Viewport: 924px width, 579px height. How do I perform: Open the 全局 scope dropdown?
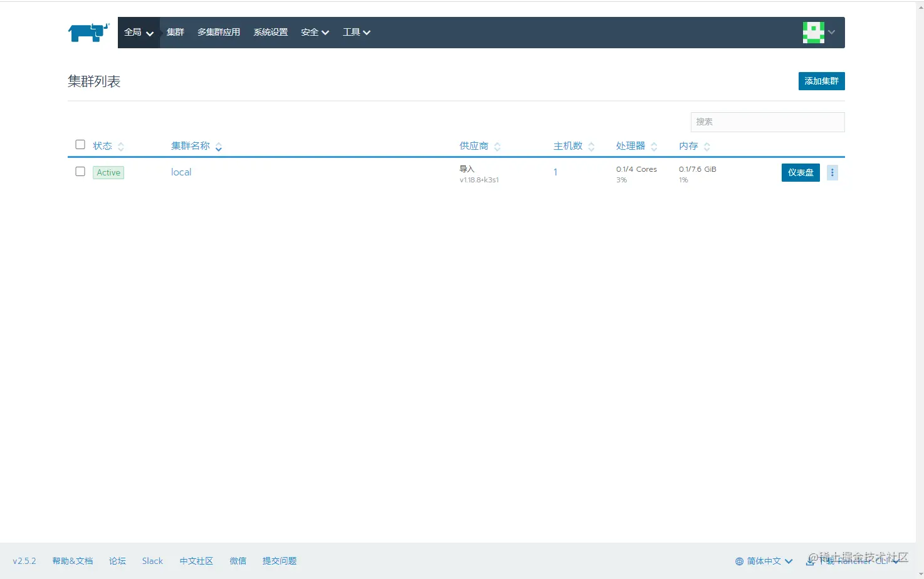[x=139, y=32]
